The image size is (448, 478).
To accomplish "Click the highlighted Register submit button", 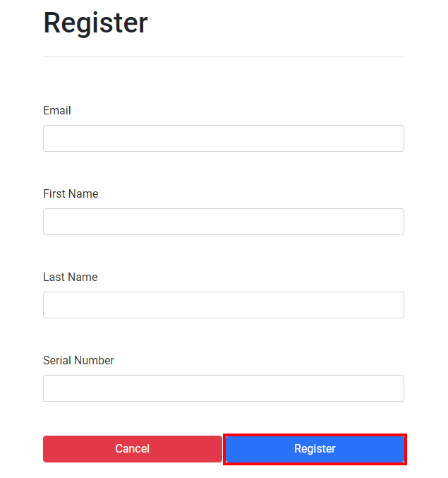I will pyautogui.click(x=315, y=449).
